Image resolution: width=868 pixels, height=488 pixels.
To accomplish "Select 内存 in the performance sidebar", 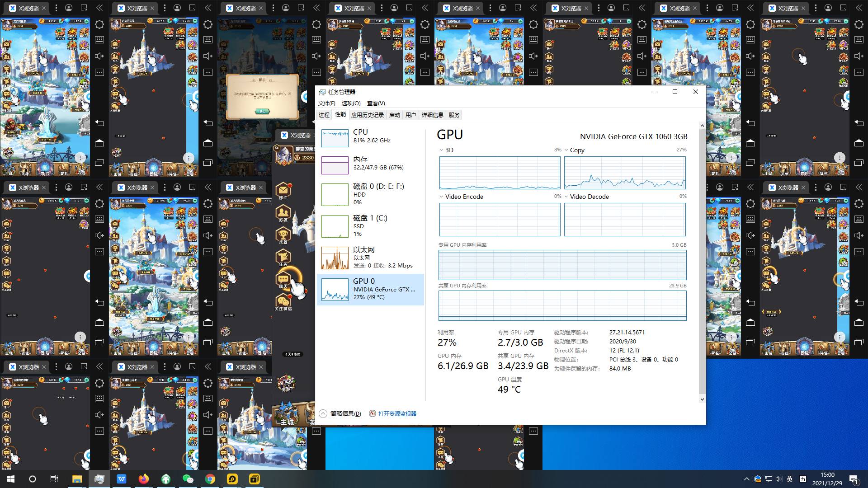I will pyautogui.click(x=371, y=165).
